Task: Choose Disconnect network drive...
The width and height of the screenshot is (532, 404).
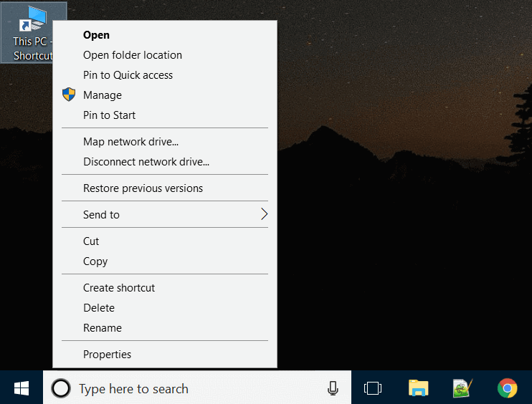Action: (x=165, y=161)
